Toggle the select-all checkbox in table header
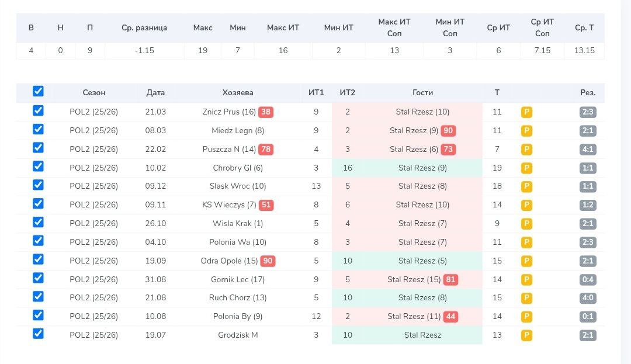 [38, 91]
